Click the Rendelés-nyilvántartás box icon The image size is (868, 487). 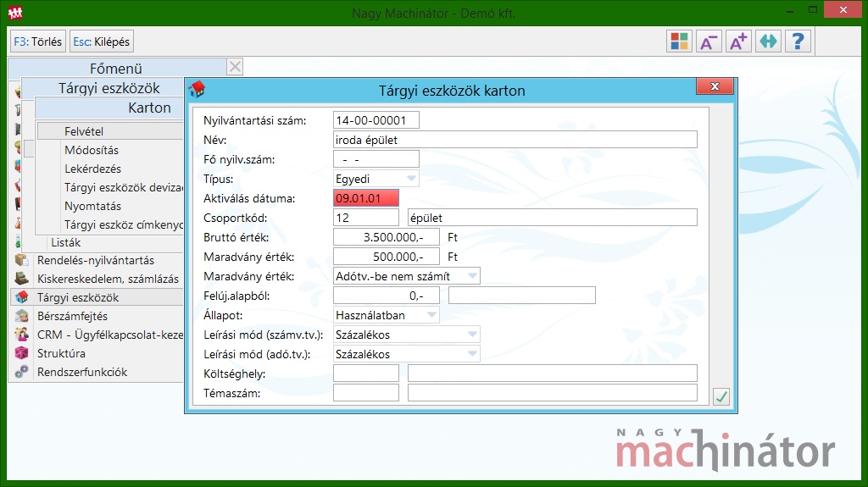(21, 260)
